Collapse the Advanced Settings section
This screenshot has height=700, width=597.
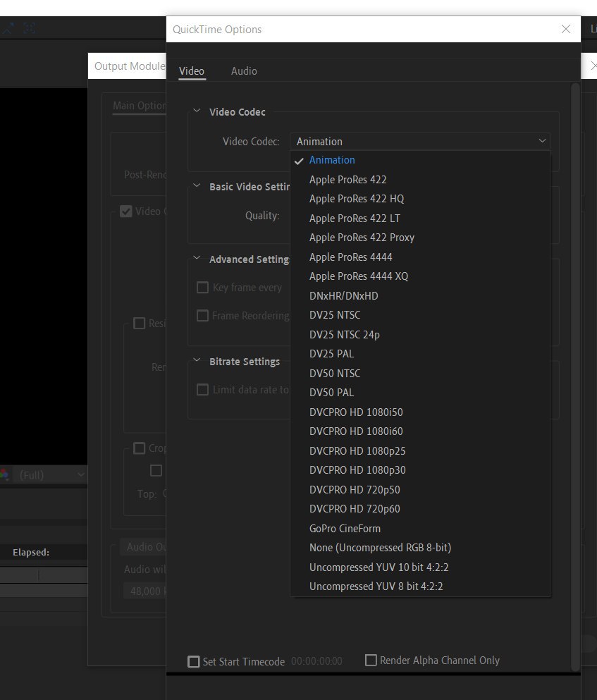tap(197, 258)
